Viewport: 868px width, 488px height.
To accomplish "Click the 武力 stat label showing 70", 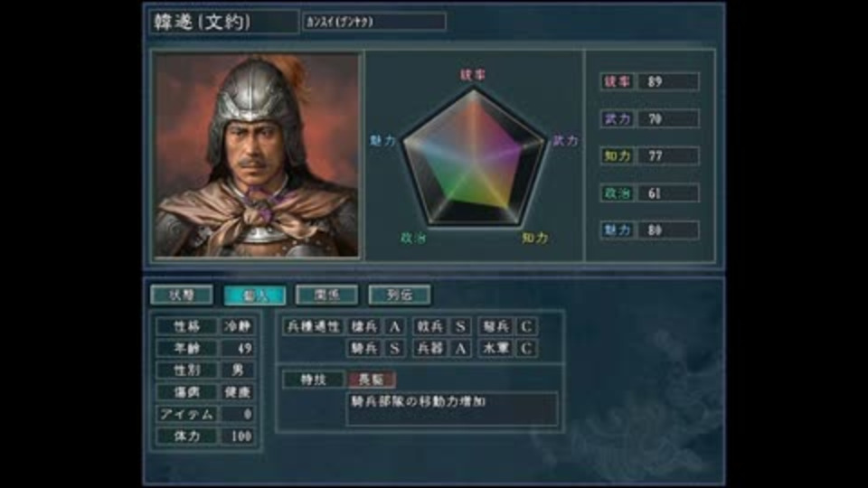I will coord(618,119).
